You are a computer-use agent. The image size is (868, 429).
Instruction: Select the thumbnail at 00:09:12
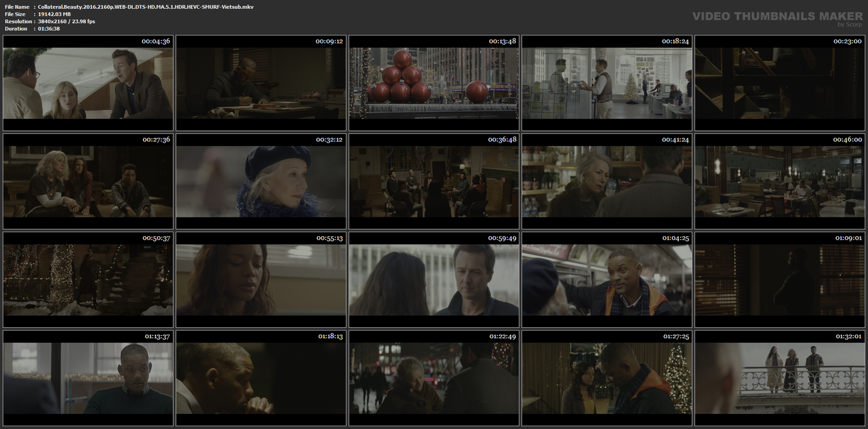[x=261, y=83]
